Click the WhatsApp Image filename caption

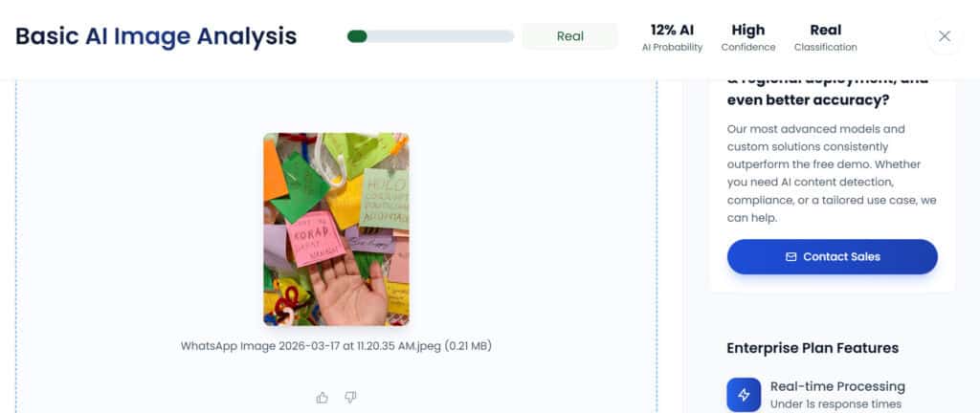pos(336,346)
